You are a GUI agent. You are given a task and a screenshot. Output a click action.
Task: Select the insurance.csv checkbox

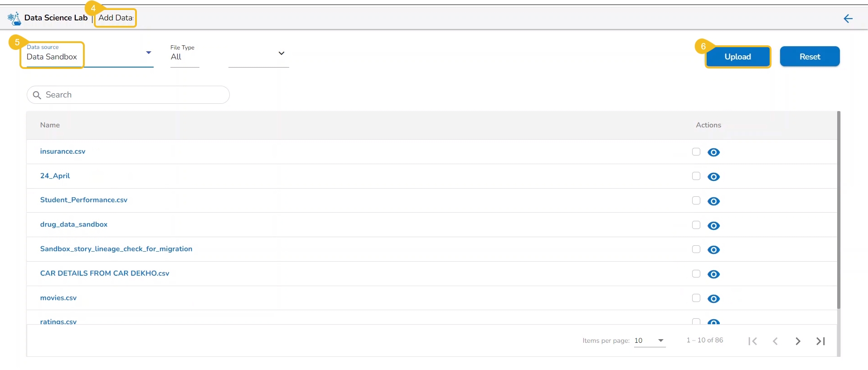pyautogui.click(x=696, y=152)
